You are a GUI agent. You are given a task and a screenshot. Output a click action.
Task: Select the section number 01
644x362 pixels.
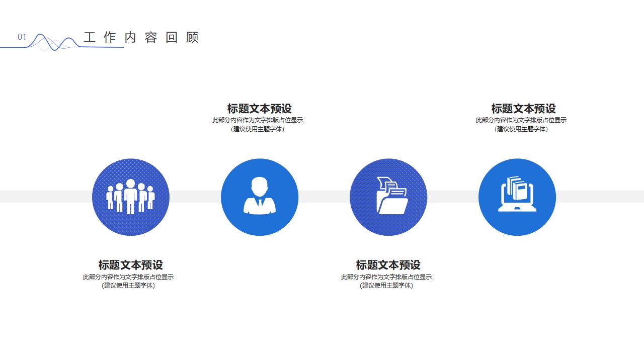22,37
